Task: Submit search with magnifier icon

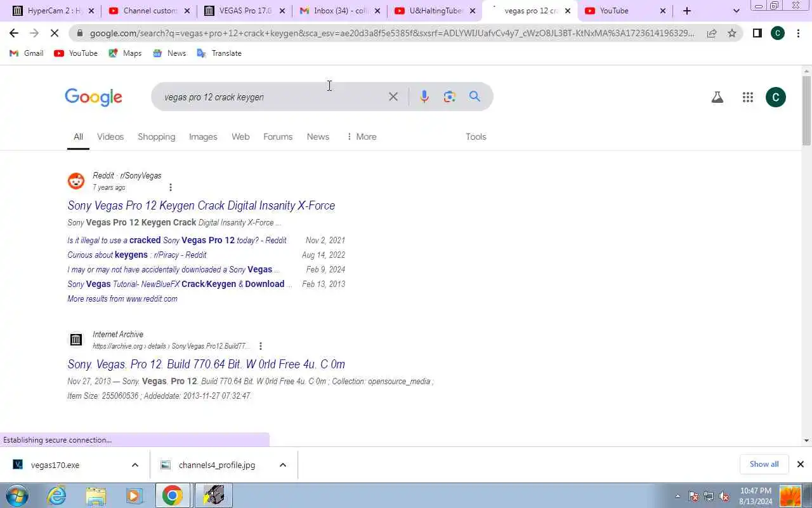Action: click(x=475, y=97)
